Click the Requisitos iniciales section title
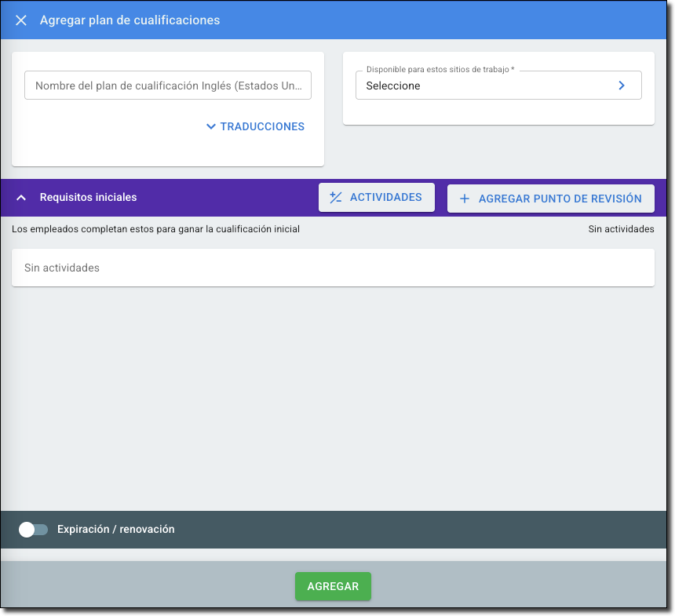 coord(88,198)
